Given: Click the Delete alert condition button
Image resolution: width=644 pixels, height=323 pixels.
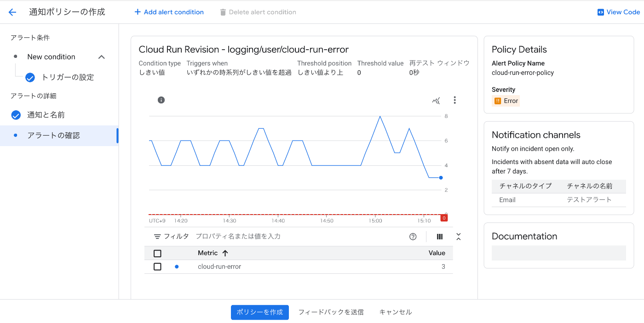Looking at the screenshot, I should 258,12.
